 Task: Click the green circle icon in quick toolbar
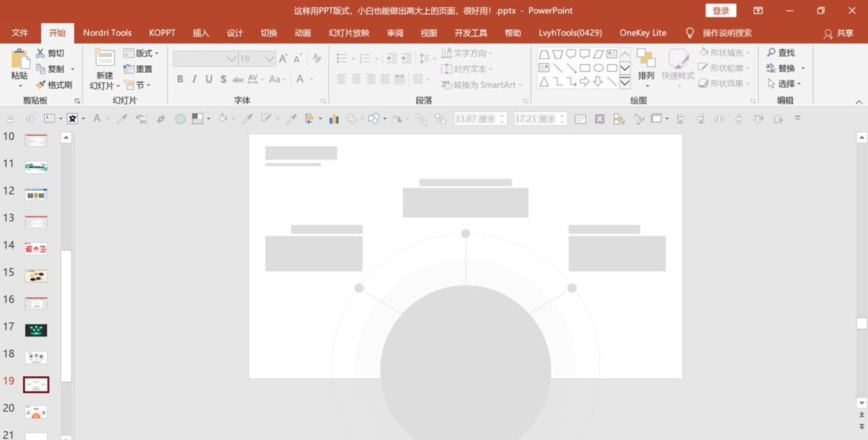pyautogui.click(x=180, y=119)
